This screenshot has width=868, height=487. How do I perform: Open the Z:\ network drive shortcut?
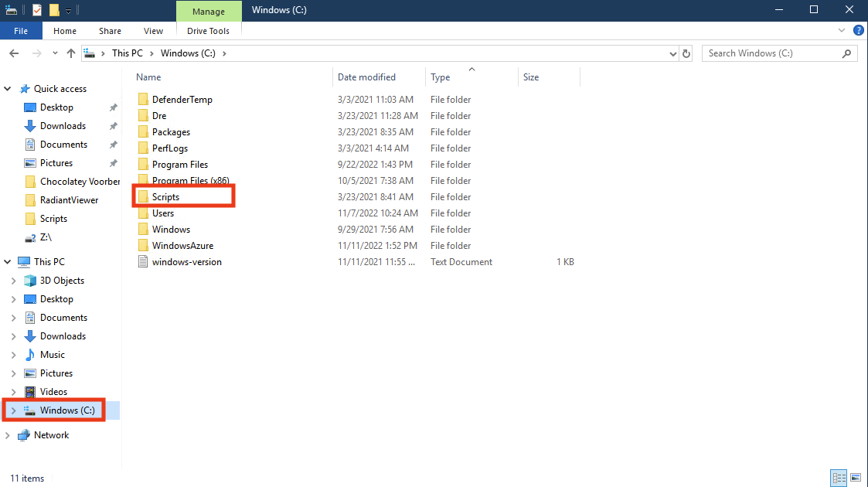coord(46,237)
